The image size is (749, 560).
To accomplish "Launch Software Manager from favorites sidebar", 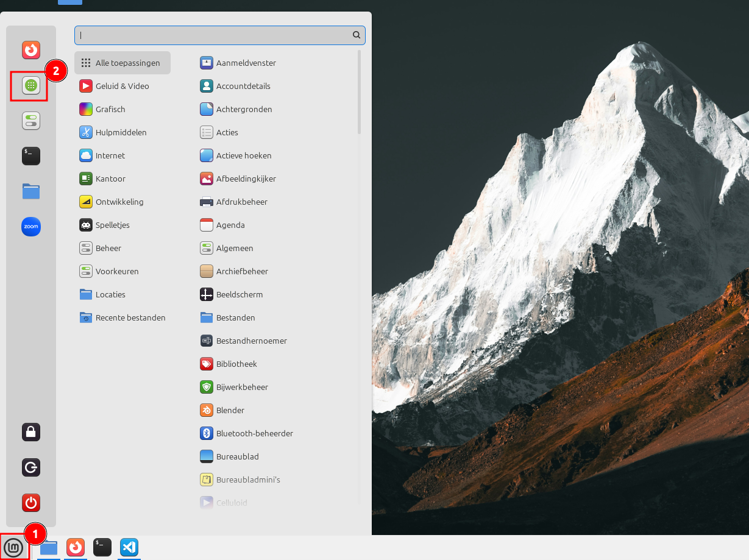I will [31, 85].
